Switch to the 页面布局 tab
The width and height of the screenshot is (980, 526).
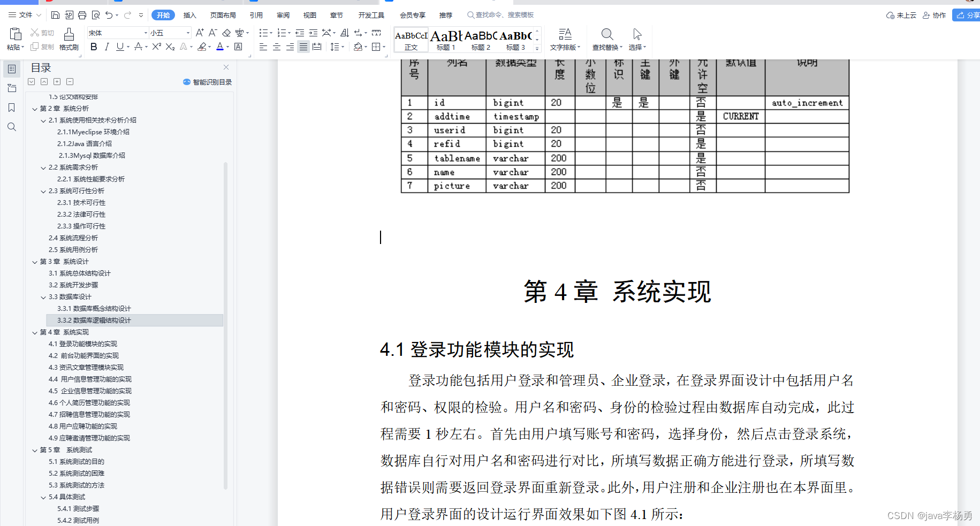[x=223, y=15]
